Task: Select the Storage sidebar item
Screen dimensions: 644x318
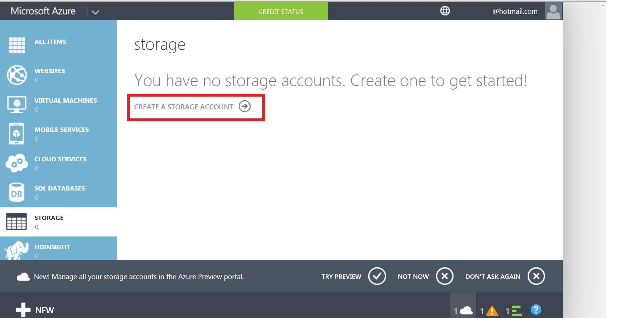Action: point(49,222)
